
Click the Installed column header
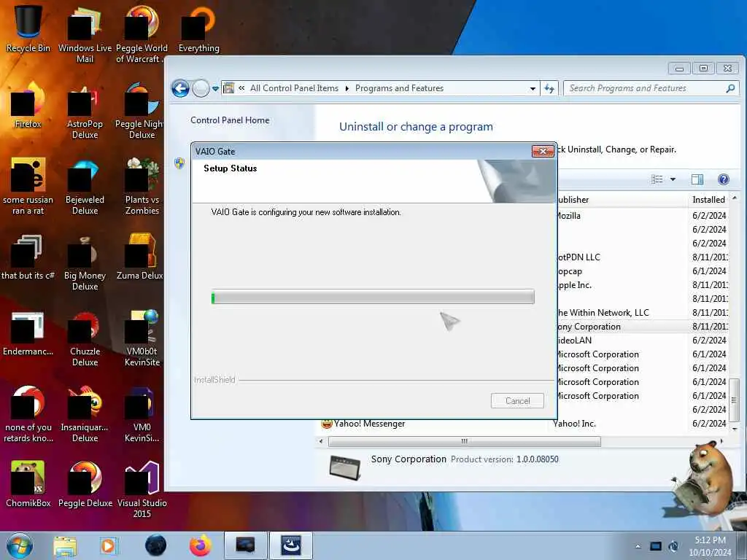708,200
